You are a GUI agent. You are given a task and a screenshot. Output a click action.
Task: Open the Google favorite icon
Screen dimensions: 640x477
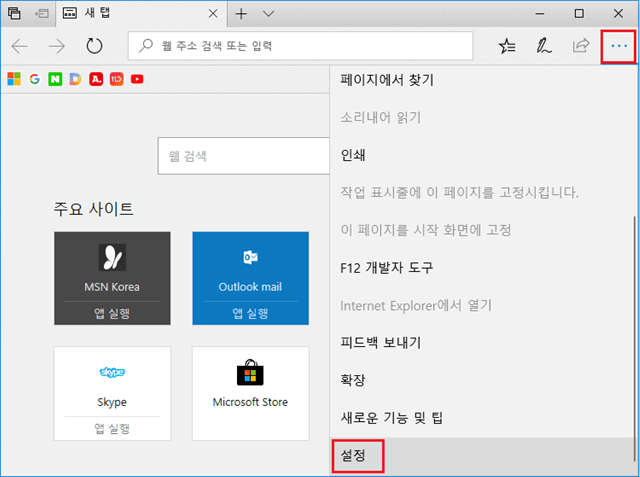[35, 79]
